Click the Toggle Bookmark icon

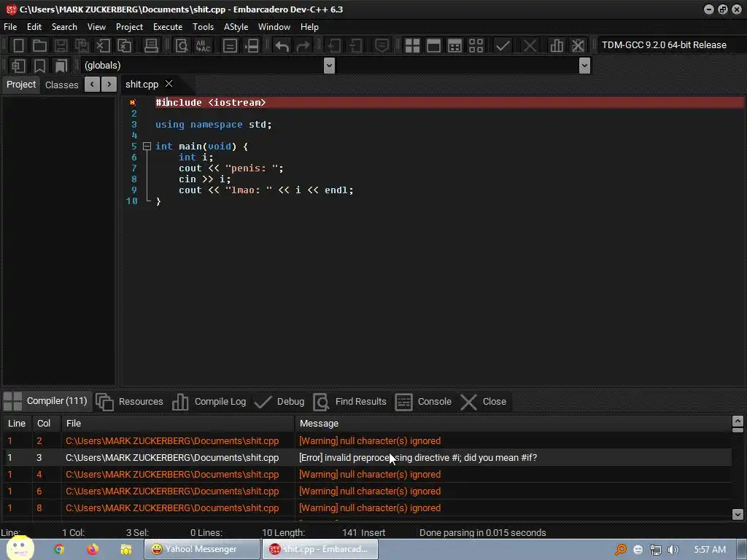click(40, 66)
